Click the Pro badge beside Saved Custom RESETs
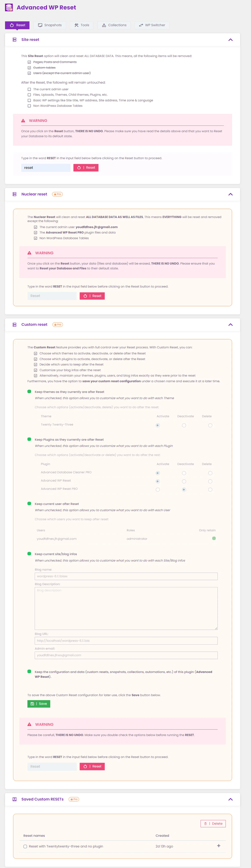251x868 pixels. click(x=74, y=799)
